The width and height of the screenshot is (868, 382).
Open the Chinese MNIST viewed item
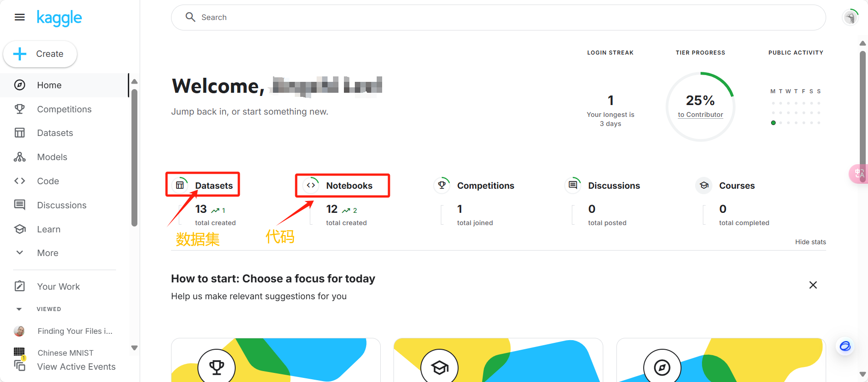tap(65, 352)
